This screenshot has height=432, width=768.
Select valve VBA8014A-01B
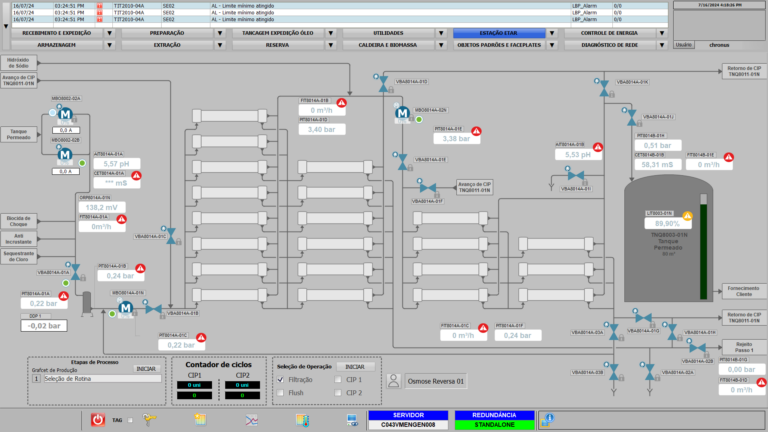click(x=153, y=309)
